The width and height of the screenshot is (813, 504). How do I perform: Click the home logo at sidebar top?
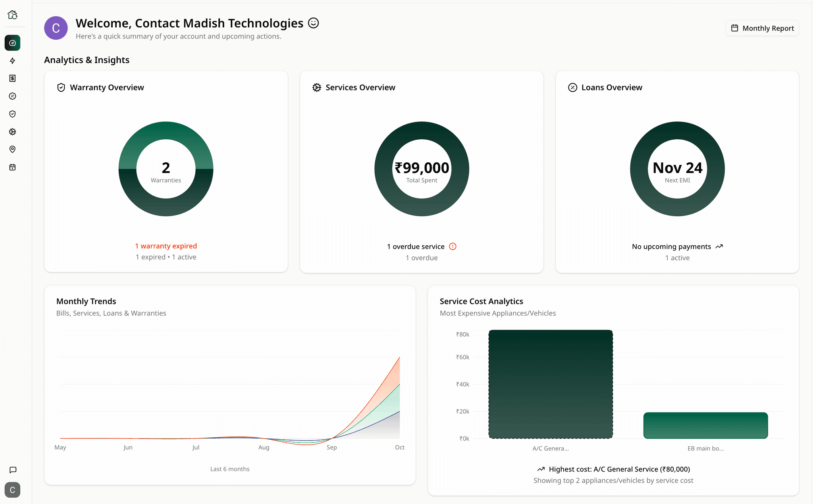click(x=13, y=14)
